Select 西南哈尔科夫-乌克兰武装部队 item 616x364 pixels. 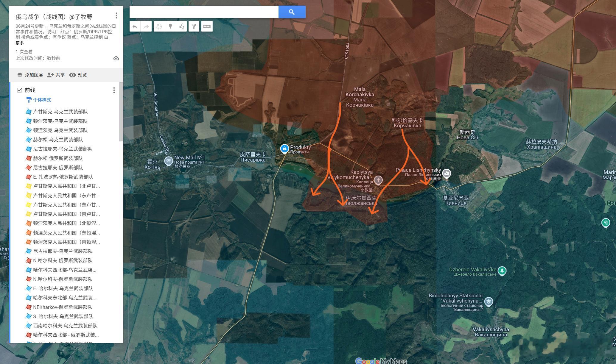pos(65,326)
